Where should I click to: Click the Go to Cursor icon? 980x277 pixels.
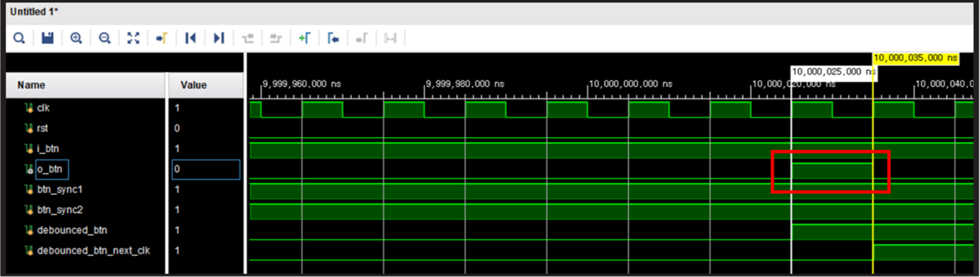[162, 38]
